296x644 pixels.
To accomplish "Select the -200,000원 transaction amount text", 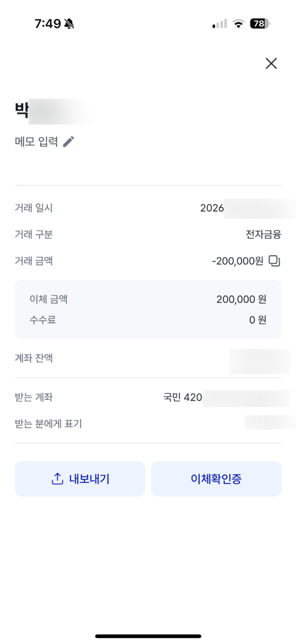I will click(238, 261).
